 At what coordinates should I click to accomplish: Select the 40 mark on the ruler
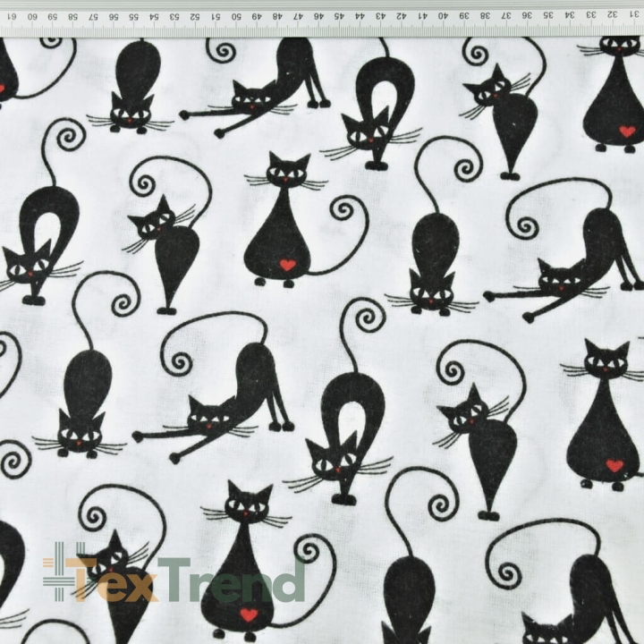[x=441, y=15]
